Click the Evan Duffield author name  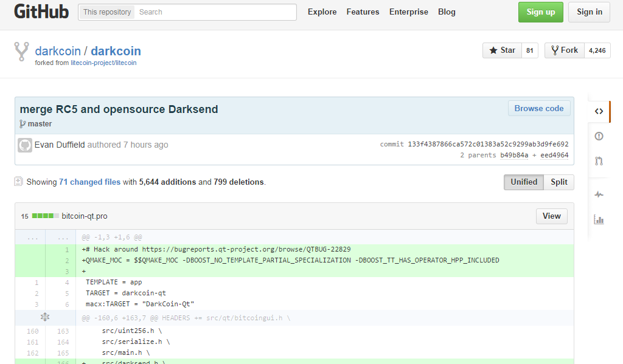click(x=60, y=145)
